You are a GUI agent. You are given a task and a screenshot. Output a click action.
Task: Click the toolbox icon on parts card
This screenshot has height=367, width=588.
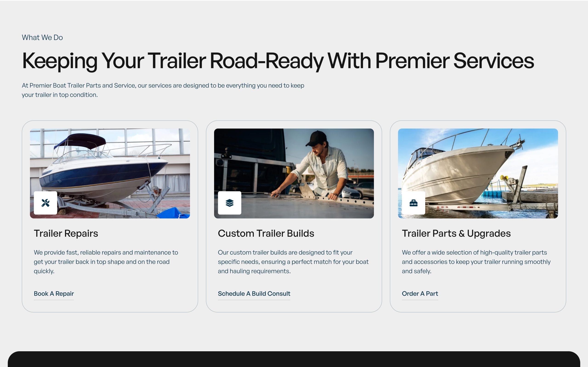tap(413, 203)
